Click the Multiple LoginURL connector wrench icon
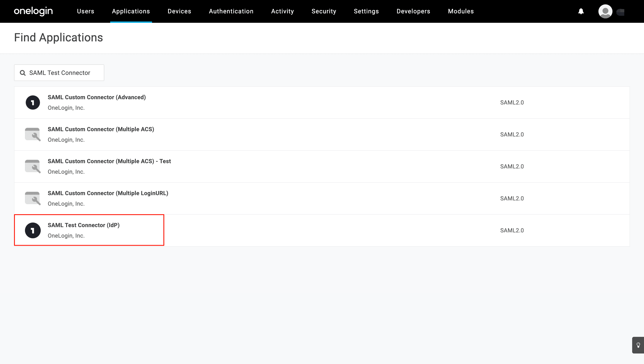The image size is (644, 364). pyautogui.click(x=33, y=198)
